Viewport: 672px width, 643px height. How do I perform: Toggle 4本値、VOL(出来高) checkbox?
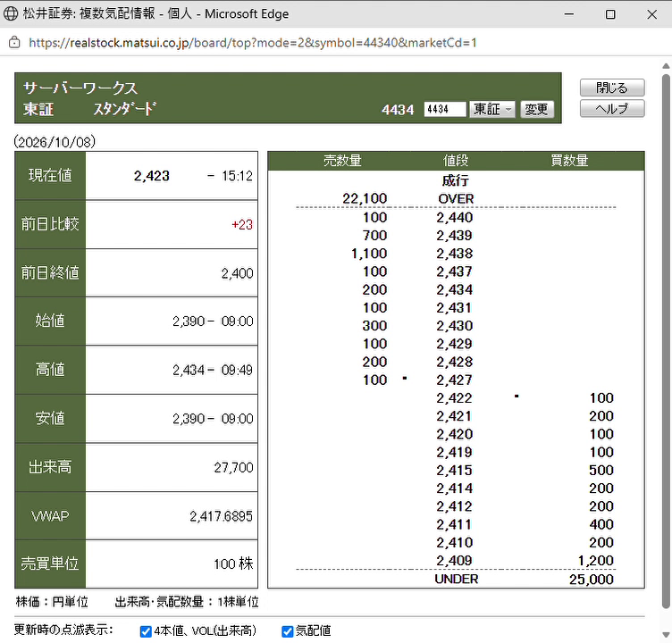click(x=146, y=631)
